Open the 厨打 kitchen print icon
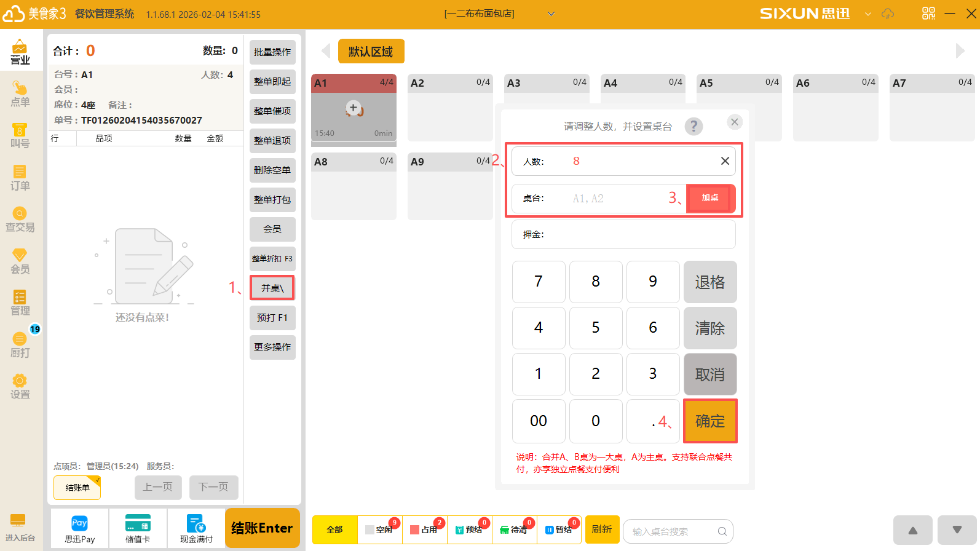 click(x=20, y=345)
